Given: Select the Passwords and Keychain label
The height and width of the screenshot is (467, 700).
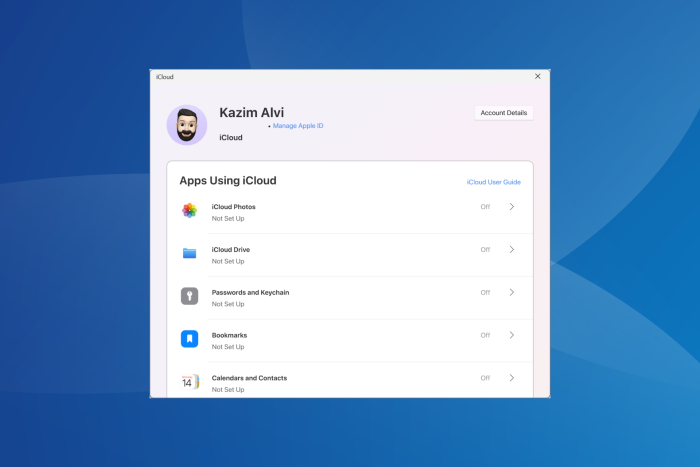Looking at the screenshot, I should pos(250,292).
